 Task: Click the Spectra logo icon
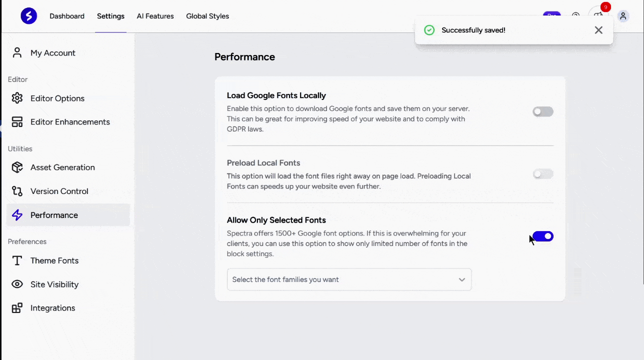point(29,16)
